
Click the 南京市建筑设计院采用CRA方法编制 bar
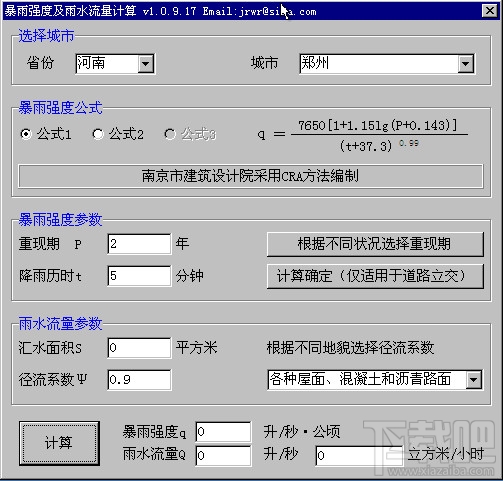click(x=251, y=176)
